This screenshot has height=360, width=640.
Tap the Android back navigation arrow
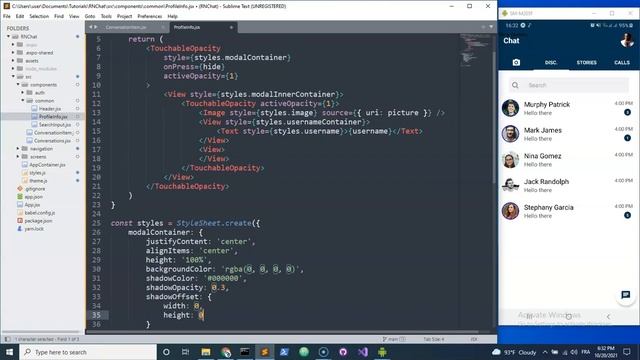pyautogui.click(x=608, y=316)
